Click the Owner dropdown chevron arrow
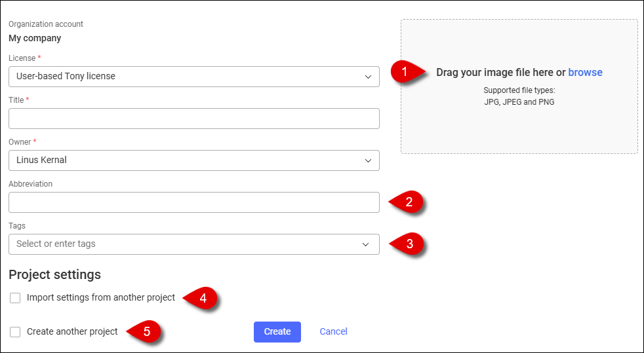 [x=368, y=160]
